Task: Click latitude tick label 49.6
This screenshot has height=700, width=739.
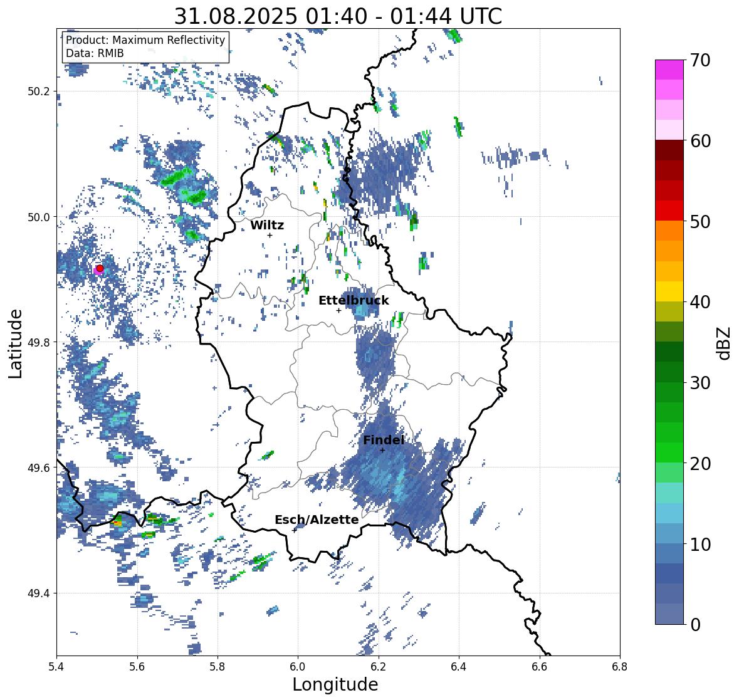Action: pyautogui.click(x=38, y=468)
